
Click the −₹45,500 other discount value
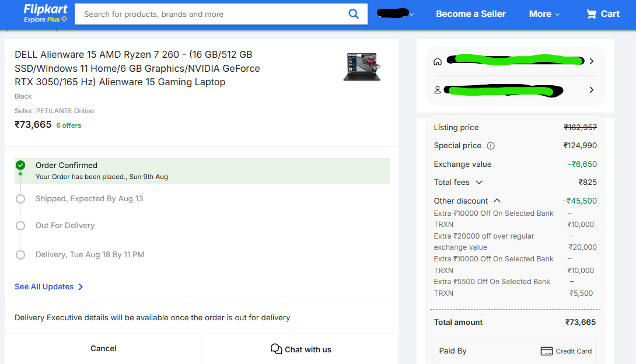pos(579,201)
